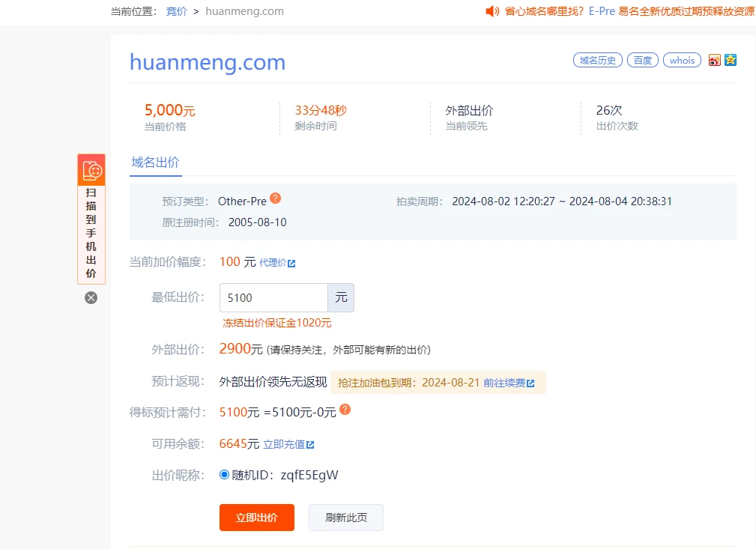Click the Weibo share icon
The height and width of the screenshot is (549, 756).
click(714, 61)
